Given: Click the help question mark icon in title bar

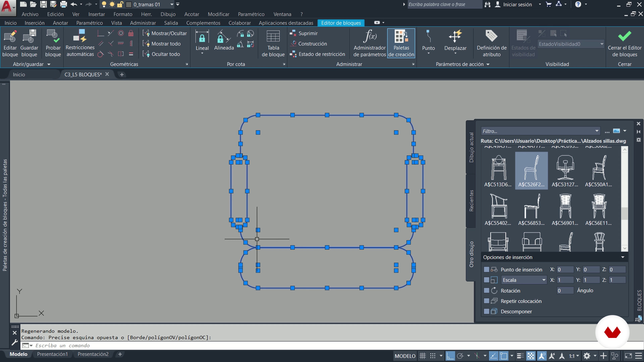Looking at the screenshot, I should pyautogui.click(x=578, y=4).
